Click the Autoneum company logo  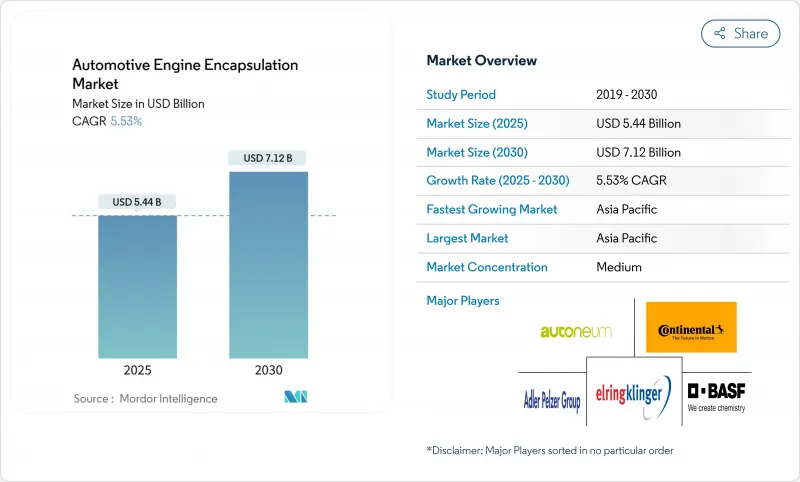coord(575,330)
